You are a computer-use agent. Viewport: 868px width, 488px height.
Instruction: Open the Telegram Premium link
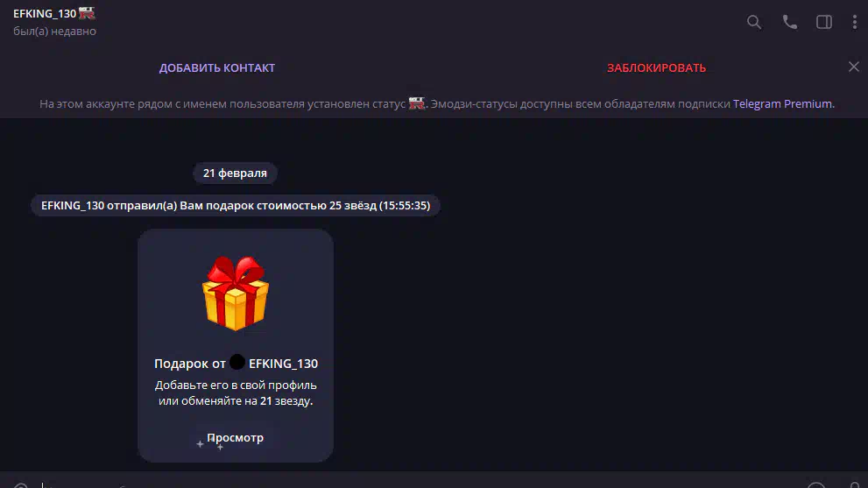[x=782, y=103]
